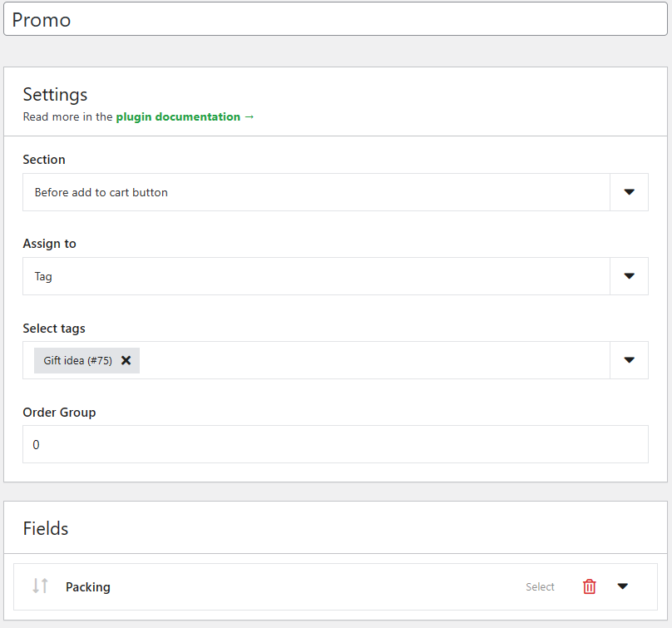672x628 pixels.
Task: Click the reorder arrows icon beside Packing
Action: [x=40, y=586]
